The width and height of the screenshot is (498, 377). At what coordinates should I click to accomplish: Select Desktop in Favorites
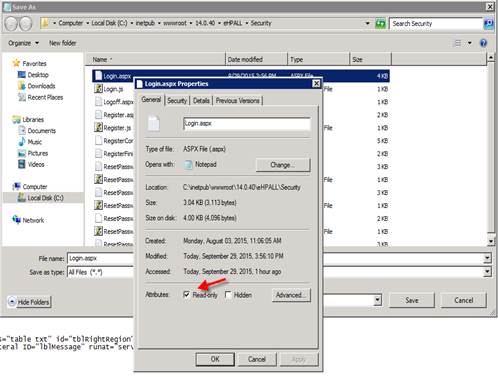coord(33,75)
